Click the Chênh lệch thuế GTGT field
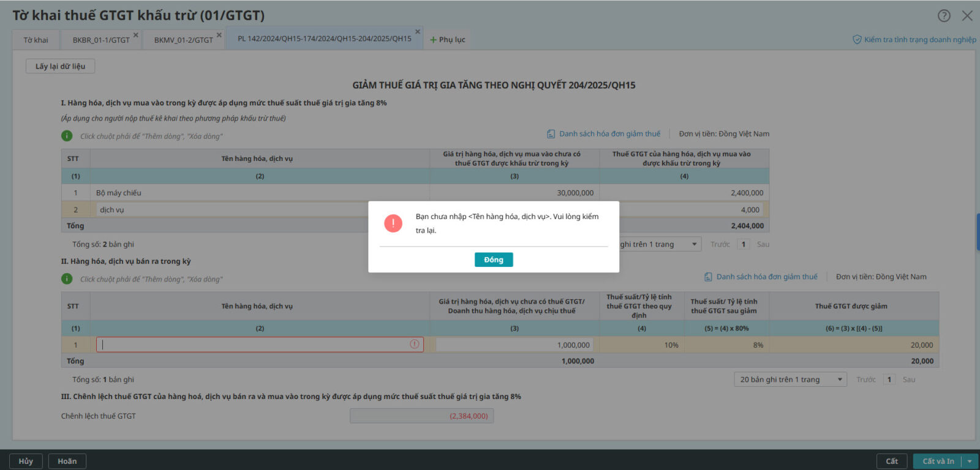Screen dimensions: 980x470 [421, 416]
